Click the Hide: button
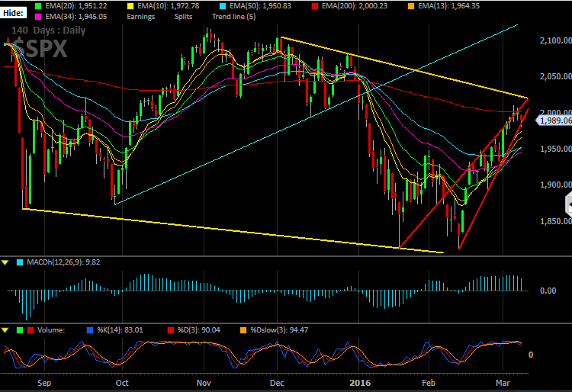Image resolution: width=572 pixels, height=392 pixels. 14,13
